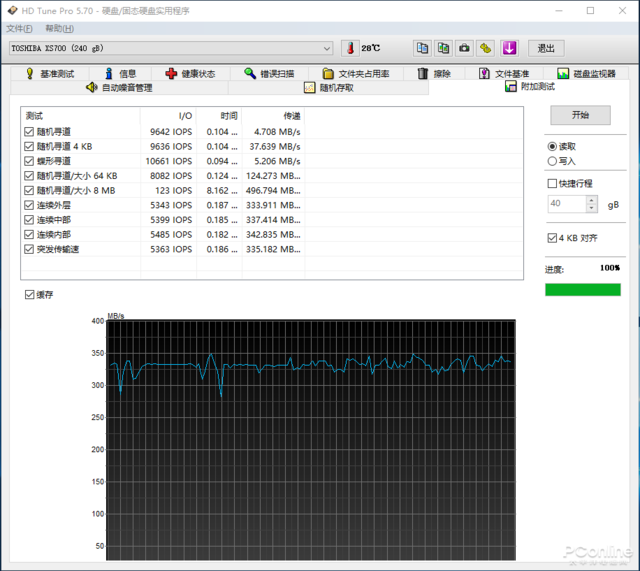Open the 信息 info tab
This screenshot has width=640, height=571.
click(120, 73)
